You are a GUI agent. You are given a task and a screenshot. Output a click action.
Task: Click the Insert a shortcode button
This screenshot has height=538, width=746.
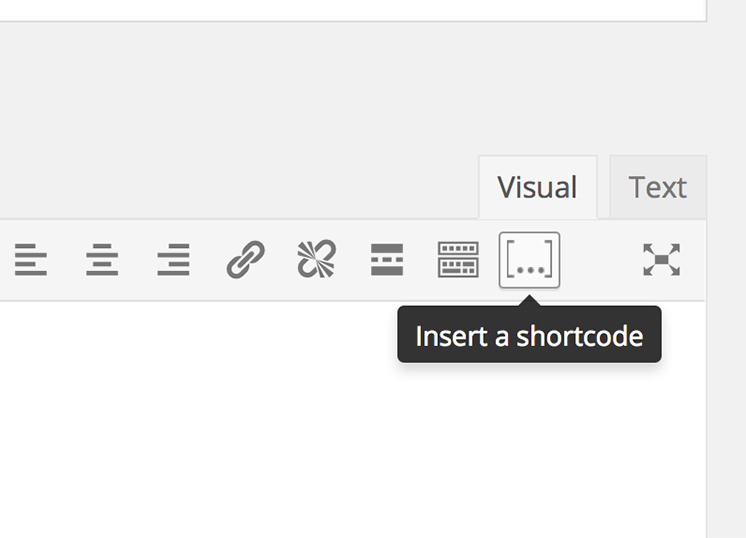click(x=529, y=260)
